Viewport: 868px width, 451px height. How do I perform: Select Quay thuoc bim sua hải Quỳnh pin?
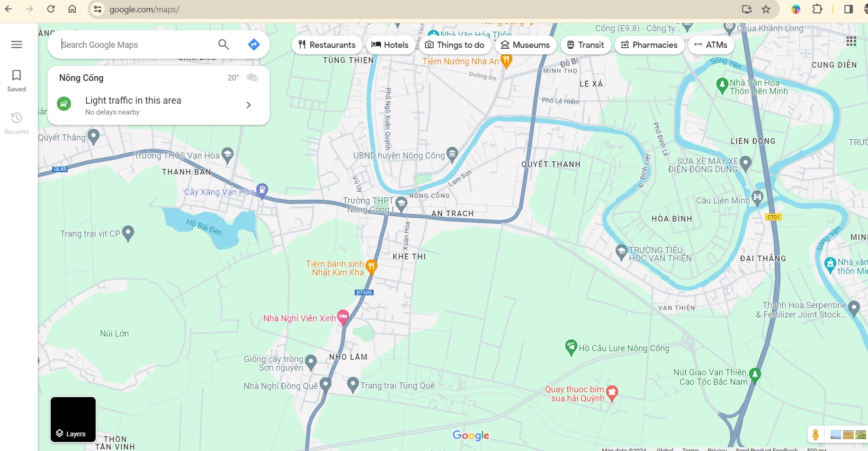(x=612, y=393)
